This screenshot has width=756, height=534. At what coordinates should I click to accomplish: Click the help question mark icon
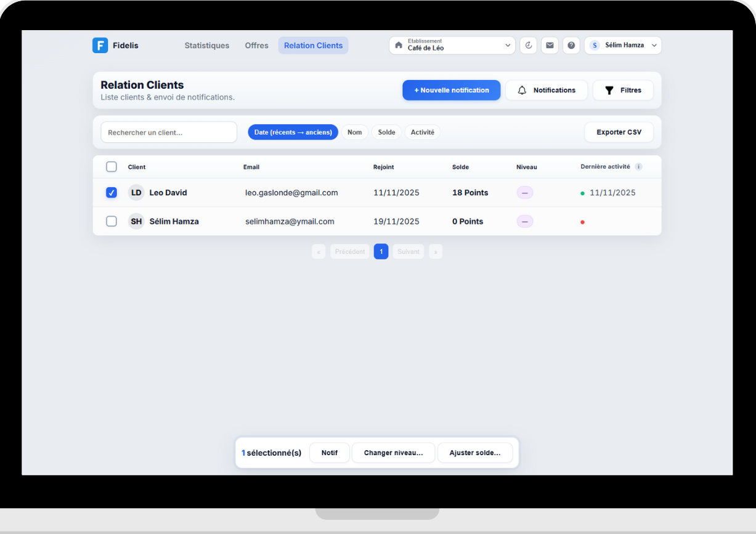click(x=571, y=45)
